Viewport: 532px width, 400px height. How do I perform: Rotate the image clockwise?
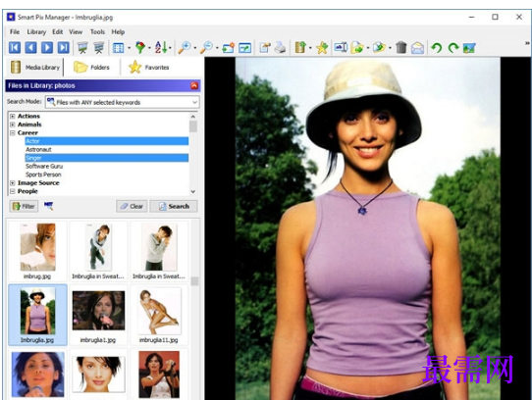pos(453,48)
